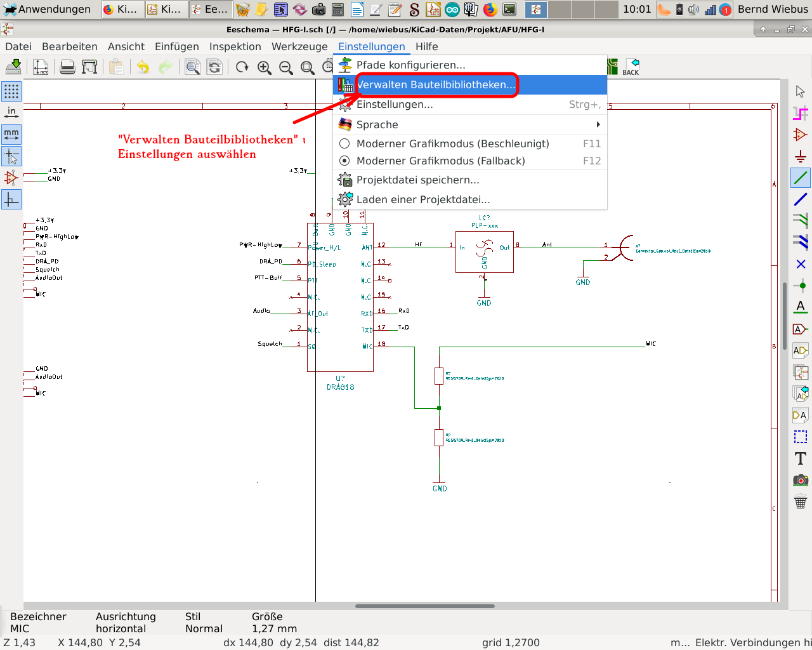Open the Werkzeuge menu
This screenshot has height=650, width=812.
coord(299,46)
